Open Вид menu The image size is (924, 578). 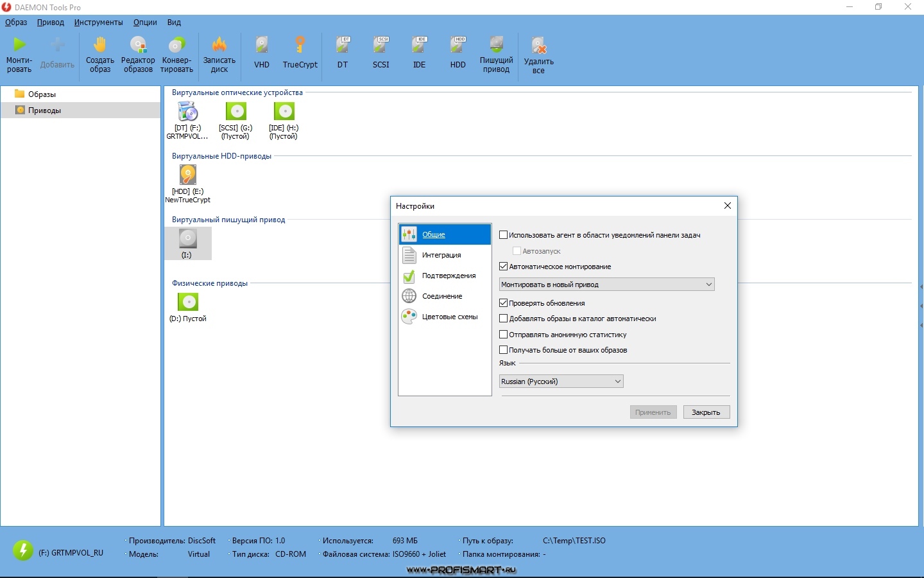coord(174,22)
